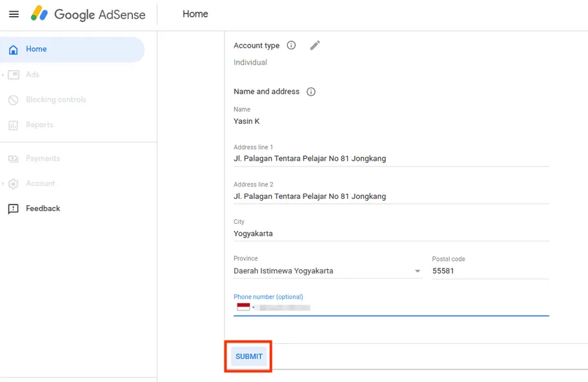Click the info icon beside Account type
This screenshot has height=382, width=588.
coord(290,45)
